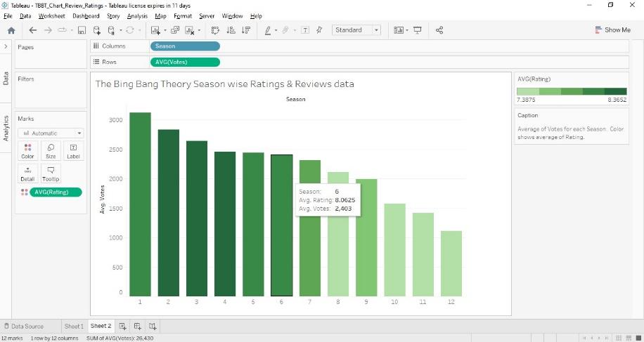Click the AVG(Rating) color legend gradient
The width and height of the screenshot is (644, 342).
pyautogui.click(x=572, y=91)
